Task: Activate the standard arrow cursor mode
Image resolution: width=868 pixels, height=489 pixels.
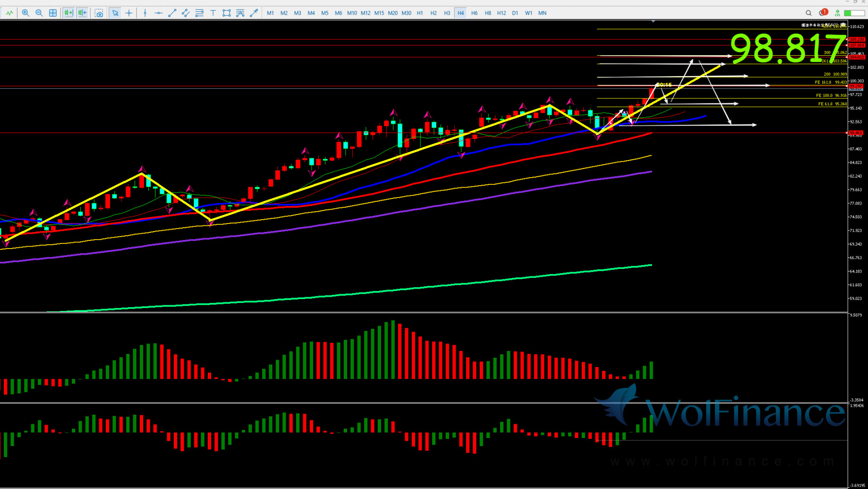Action: [115, 13]
